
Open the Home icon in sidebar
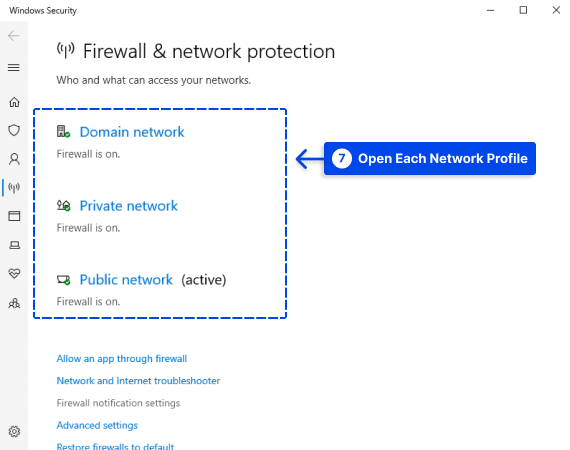point(14,102)
